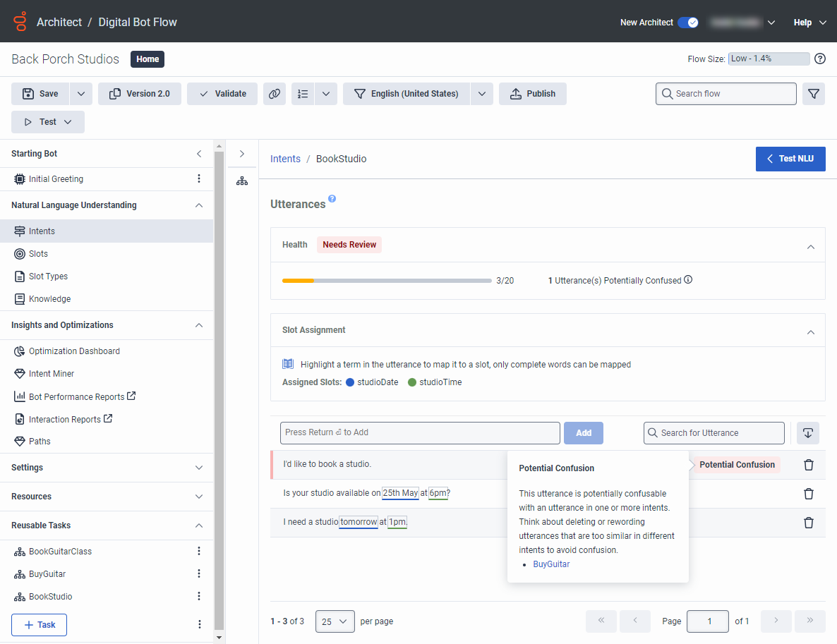The width and height of the screenshot is (837, 644).
Task: Click the Save button
Action: 40,94
